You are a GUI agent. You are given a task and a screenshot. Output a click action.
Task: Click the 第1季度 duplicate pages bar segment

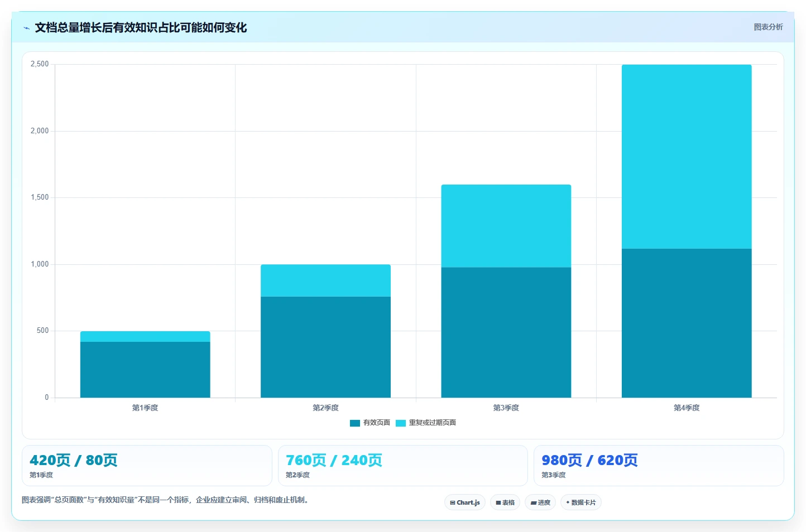pos(145,336)
